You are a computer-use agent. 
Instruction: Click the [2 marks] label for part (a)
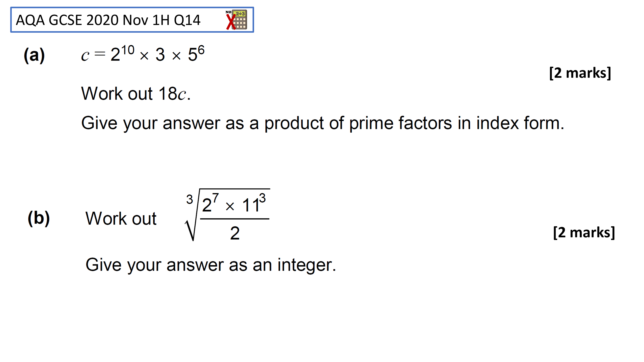tap(580, 73)
